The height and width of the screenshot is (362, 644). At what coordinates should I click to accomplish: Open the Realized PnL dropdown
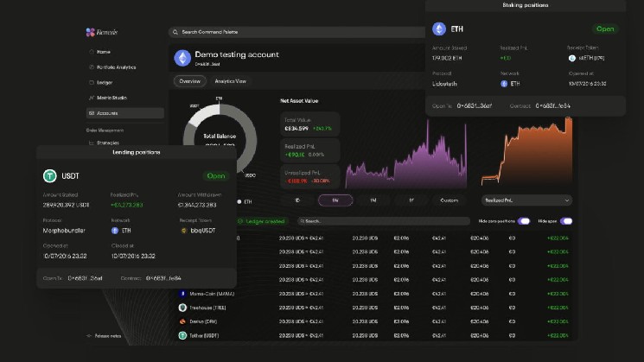pyautogui.click(x=526, y=200)
